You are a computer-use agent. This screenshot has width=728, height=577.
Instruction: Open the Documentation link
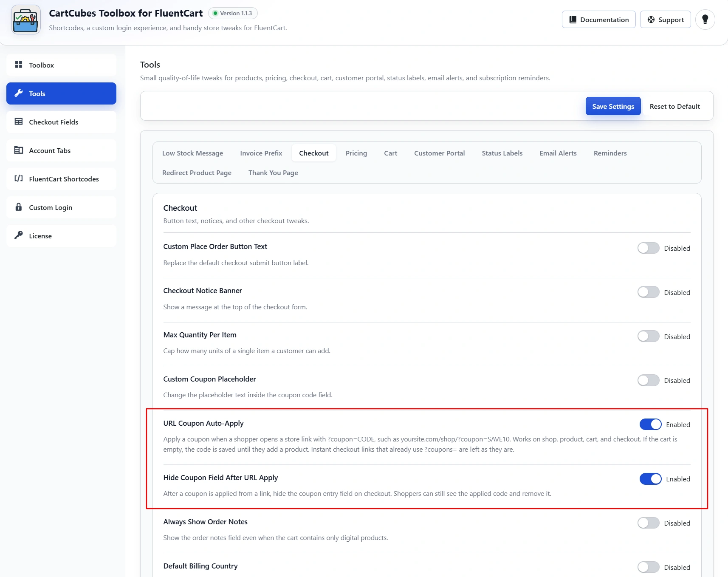[598, 20]
